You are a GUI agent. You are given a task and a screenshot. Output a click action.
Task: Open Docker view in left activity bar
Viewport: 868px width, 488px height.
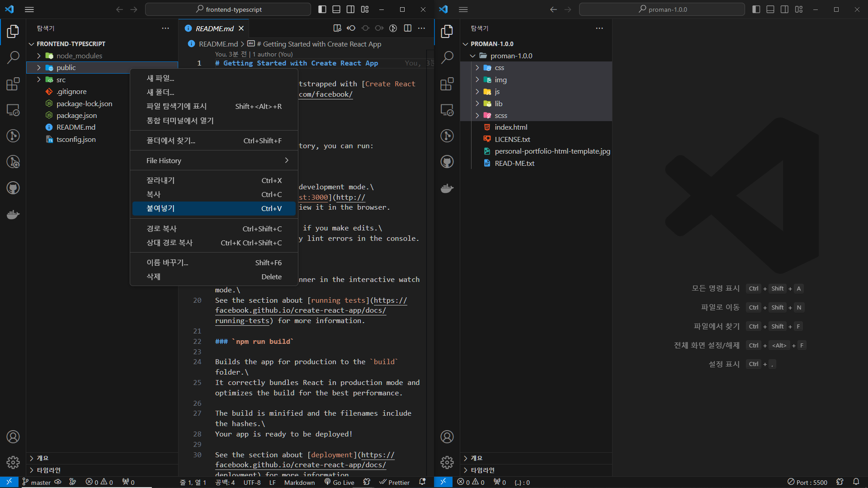click(x=13, y=214)
